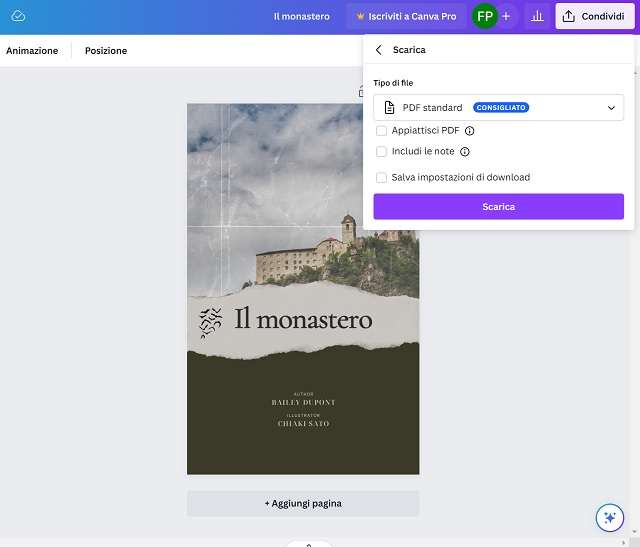Screen dimensions: 640x547
Task: Select the Il monastero title on the cover
Action: pyautogui.click(x=303, y=320)
